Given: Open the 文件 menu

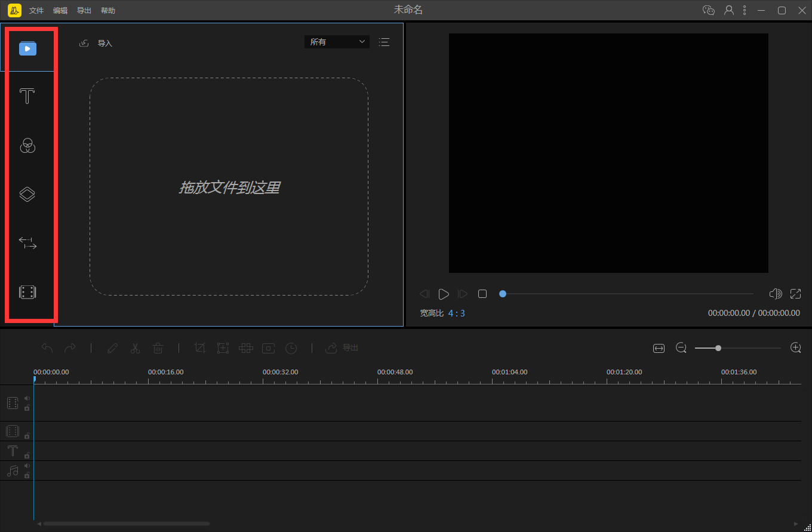Looking at the screenshot, I should [36, 11].
